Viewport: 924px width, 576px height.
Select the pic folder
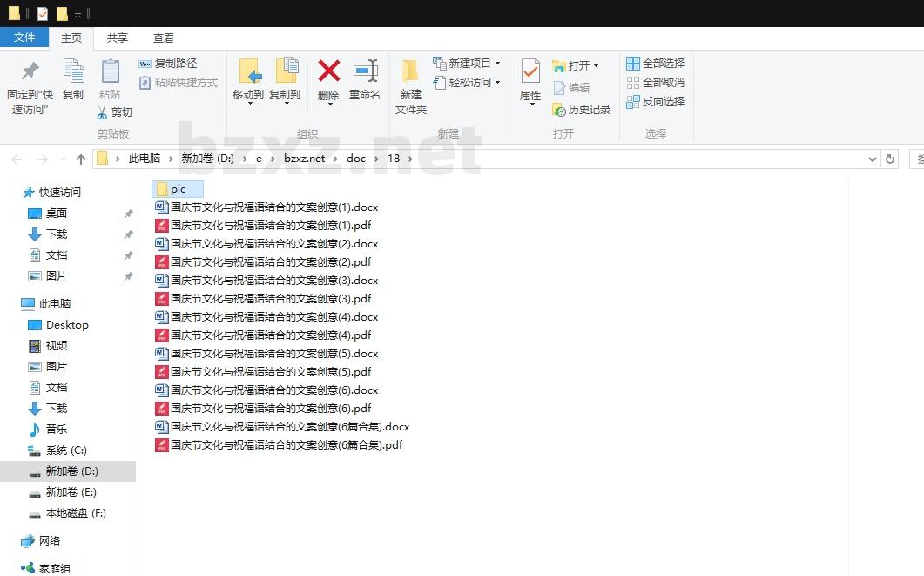tap(178, 189)
